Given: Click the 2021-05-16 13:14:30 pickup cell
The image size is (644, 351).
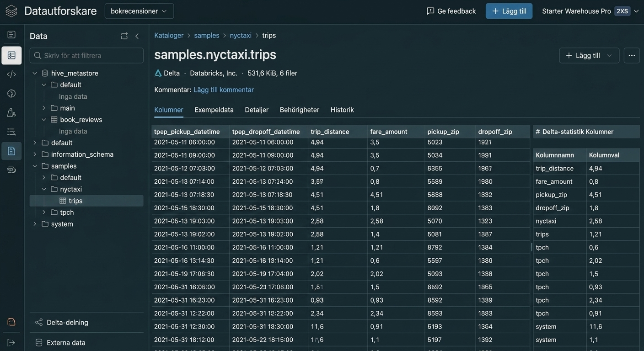Looking at the screenshot, I should point(190,261).
